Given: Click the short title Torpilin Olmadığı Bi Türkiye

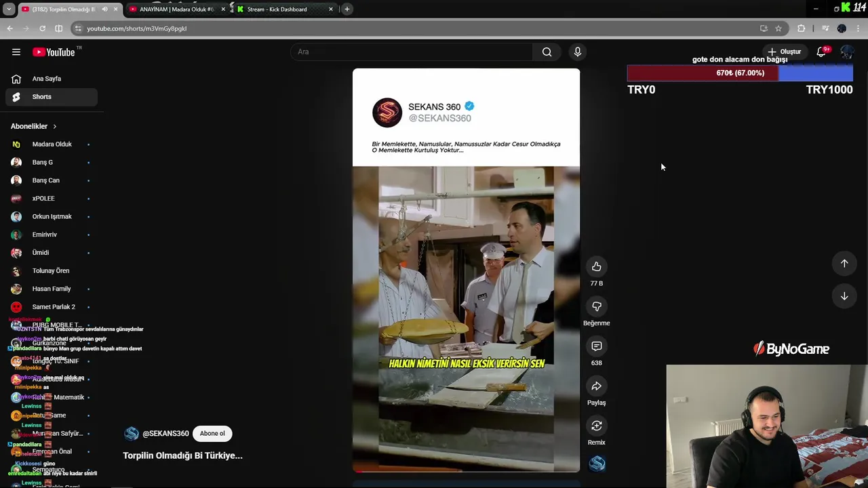Looking at the screenshot, I should pos(182,455).
